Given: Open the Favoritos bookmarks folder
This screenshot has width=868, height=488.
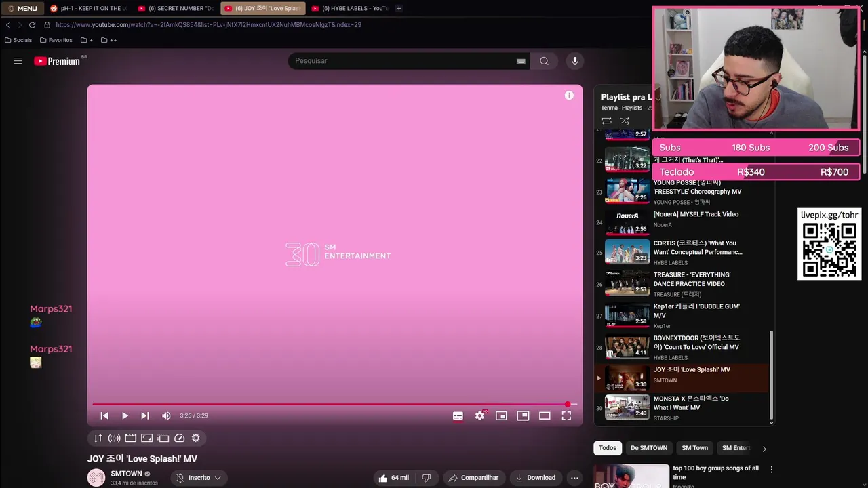Looking at the screenshot, I should tap(56, 40).
